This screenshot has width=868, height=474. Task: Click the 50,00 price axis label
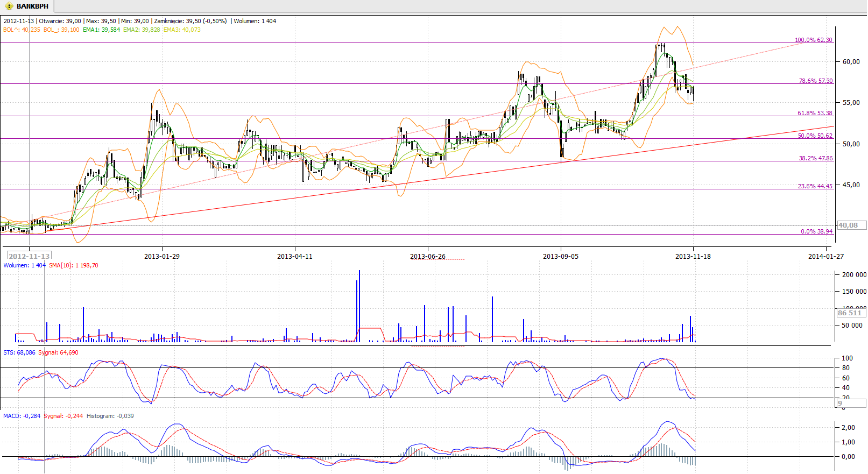point(851,144)
